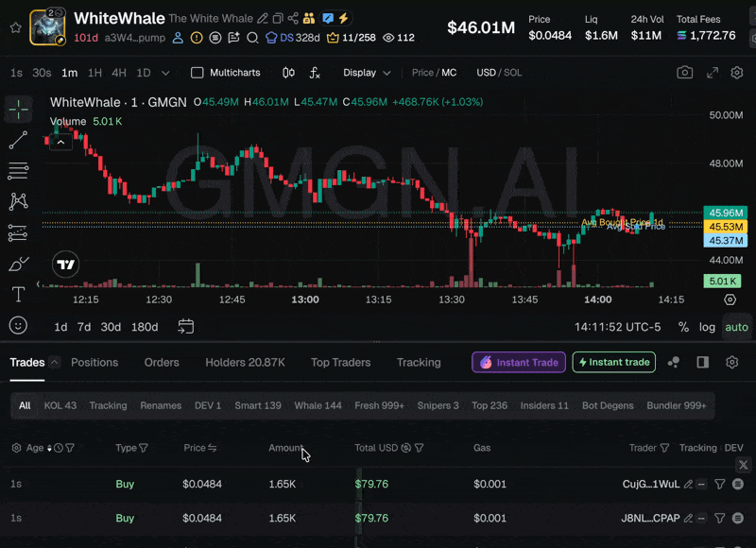Open the WhiteWhale token avatar
756x548 pixels.
click(x=47, y=27)
